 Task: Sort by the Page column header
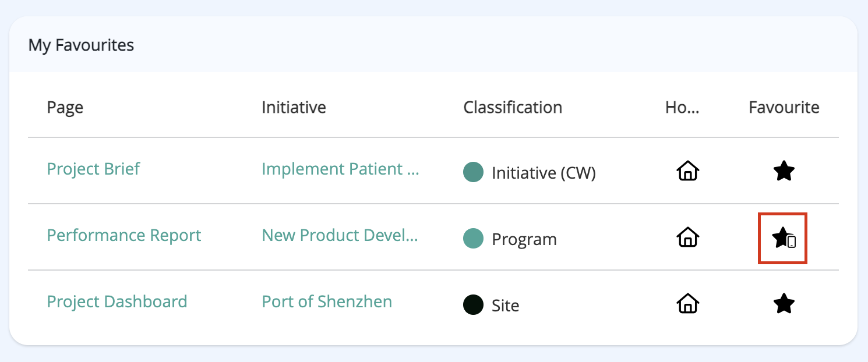click(65, 108)
